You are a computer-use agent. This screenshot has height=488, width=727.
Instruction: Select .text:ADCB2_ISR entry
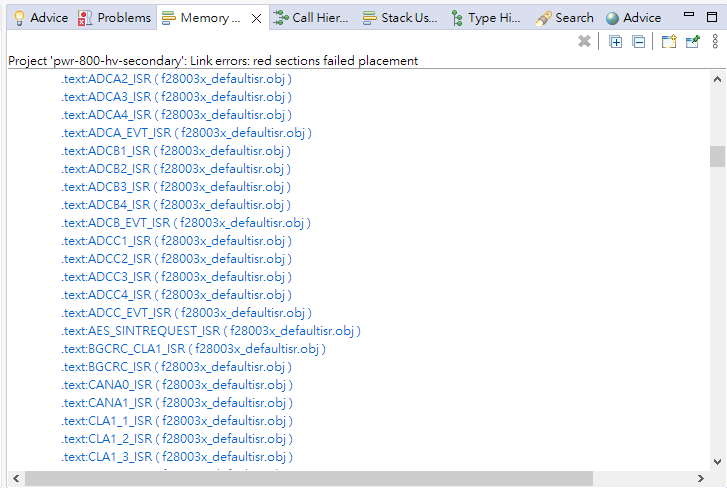coord(176,169)
